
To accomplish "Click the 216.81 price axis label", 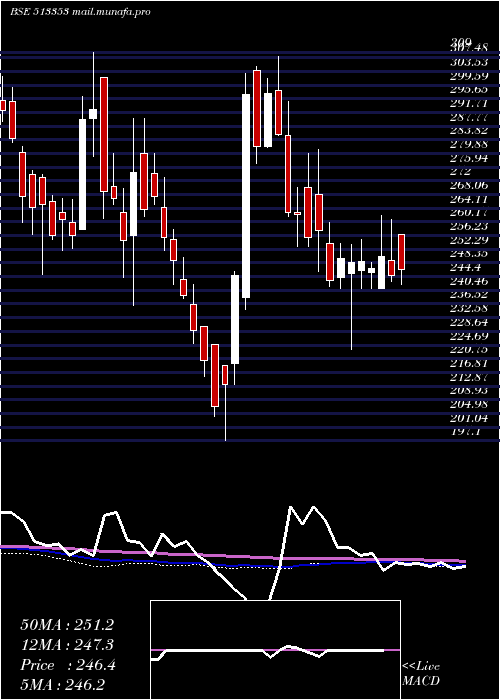I will pyautogui.click(x=469, y=364).
